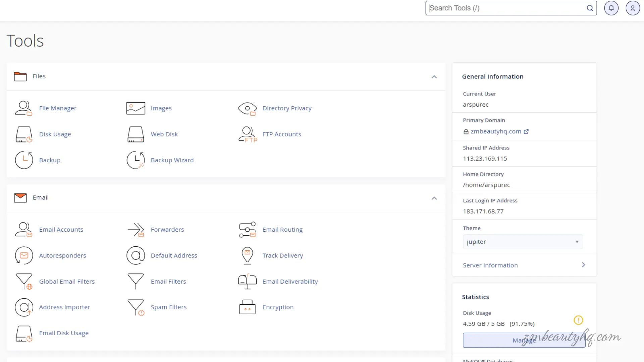Open the Email Routing icon
The height and width of the screenshot is (362, 644).
(247, 230)
